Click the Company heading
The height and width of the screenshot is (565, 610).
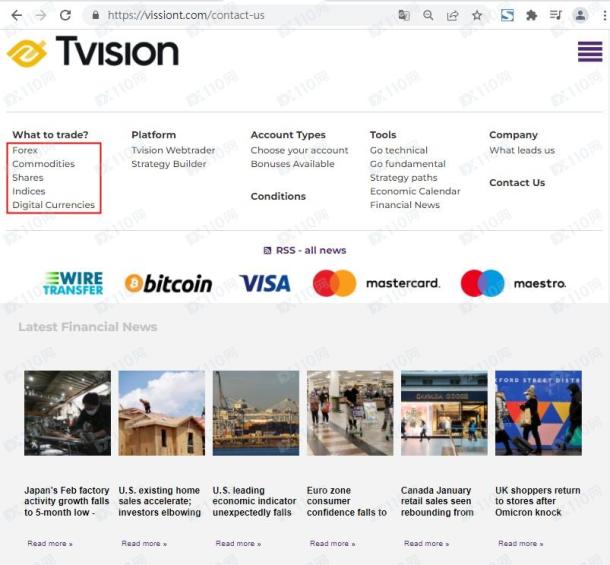[514, 135]
